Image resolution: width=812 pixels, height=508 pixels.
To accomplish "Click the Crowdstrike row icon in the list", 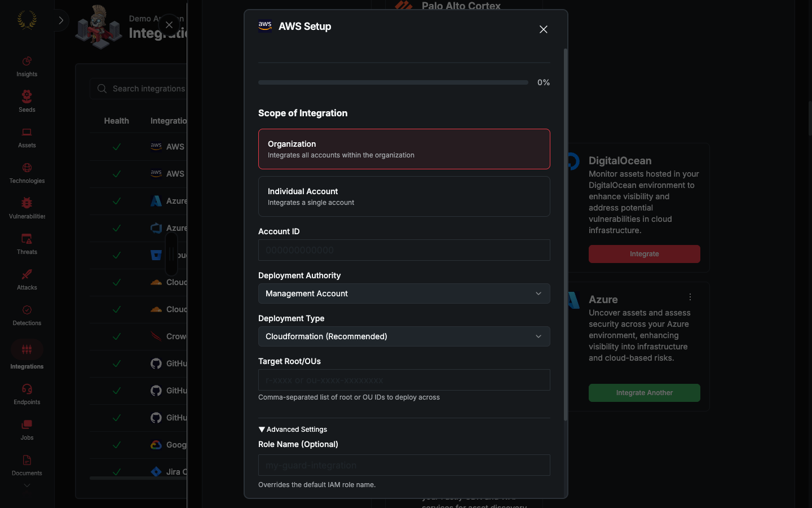I will pyautogui.click(x=156, y=336).
